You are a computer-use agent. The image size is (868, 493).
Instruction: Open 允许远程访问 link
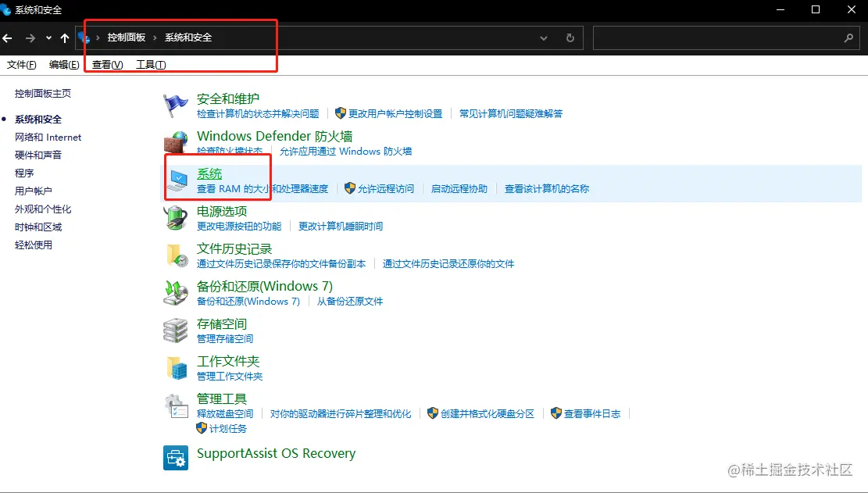click(386, 188)
